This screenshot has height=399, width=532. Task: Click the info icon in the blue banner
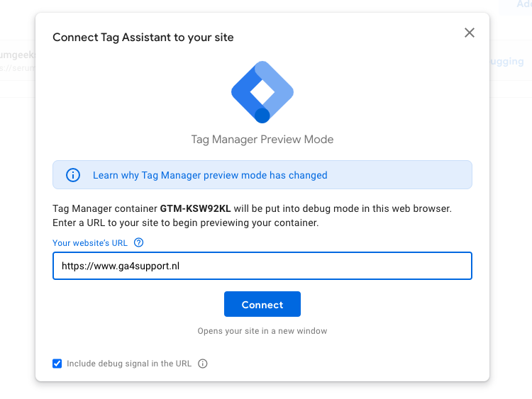point(73,175)
